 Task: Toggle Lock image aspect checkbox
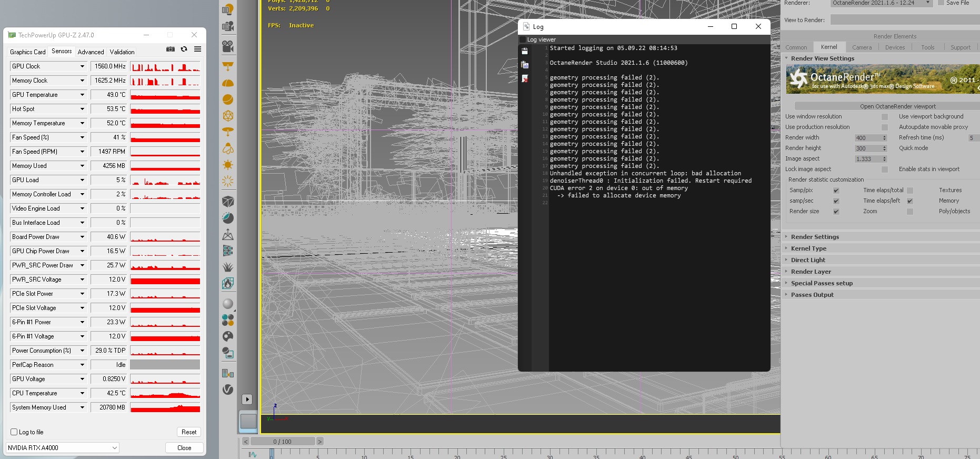pyautogui.click(x=884, y=169)
